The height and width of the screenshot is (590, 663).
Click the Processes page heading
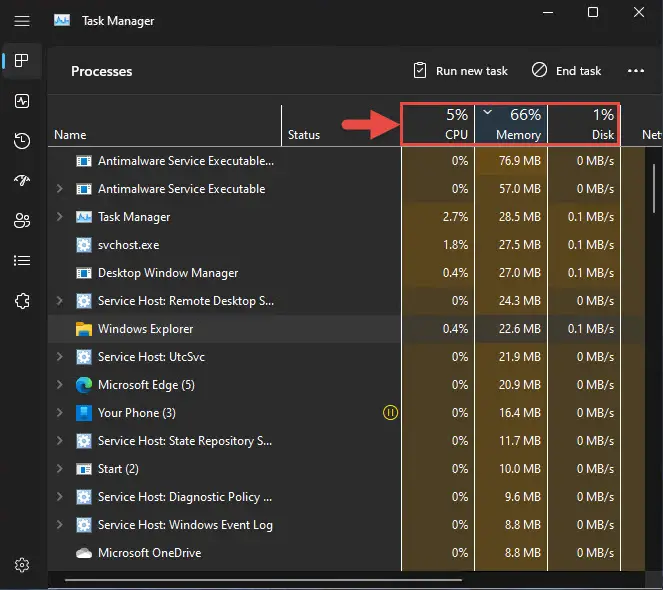tap(101, 71)
